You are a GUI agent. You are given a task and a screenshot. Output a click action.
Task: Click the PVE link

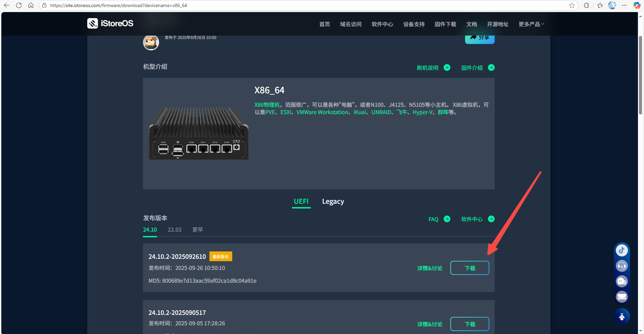click(x=270, y=112)
